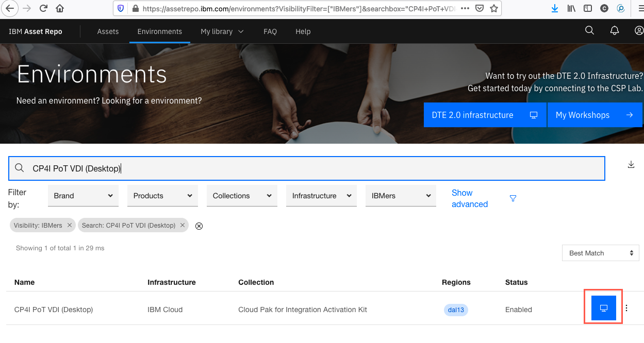Expand the Products filter dropdown
The width and height of the screenshot is (644, 343).
(162, 196)
